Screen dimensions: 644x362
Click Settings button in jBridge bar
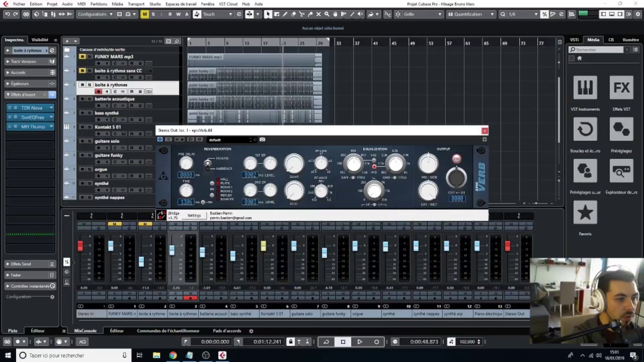pyautogui.click(x=194, y=216)
